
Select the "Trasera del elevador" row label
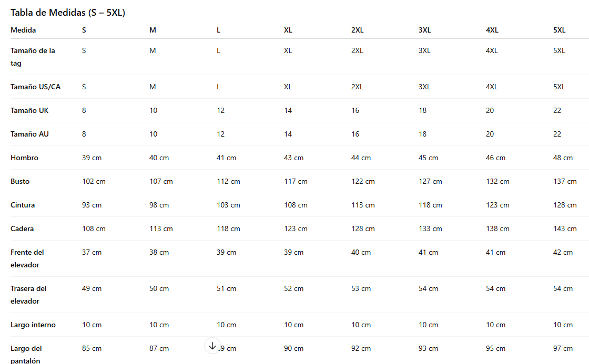point(28,295)
